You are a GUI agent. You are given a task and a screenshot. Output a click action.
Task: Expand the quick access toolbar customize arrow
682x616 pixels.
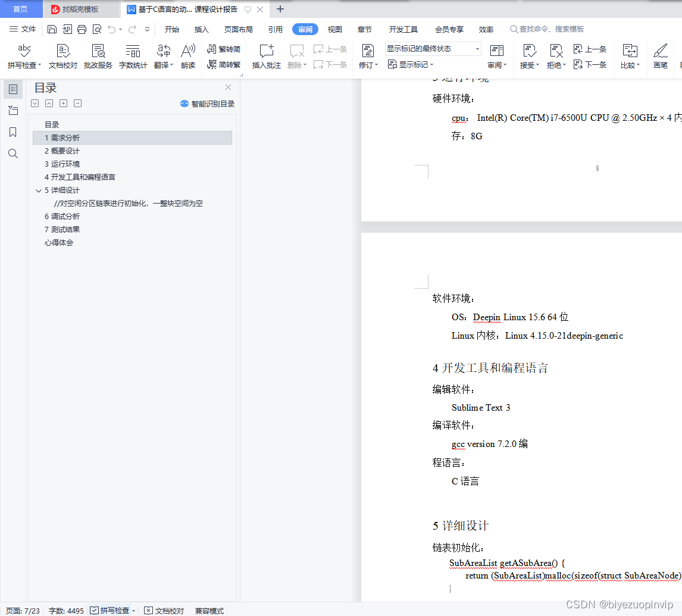pos(148,29)
